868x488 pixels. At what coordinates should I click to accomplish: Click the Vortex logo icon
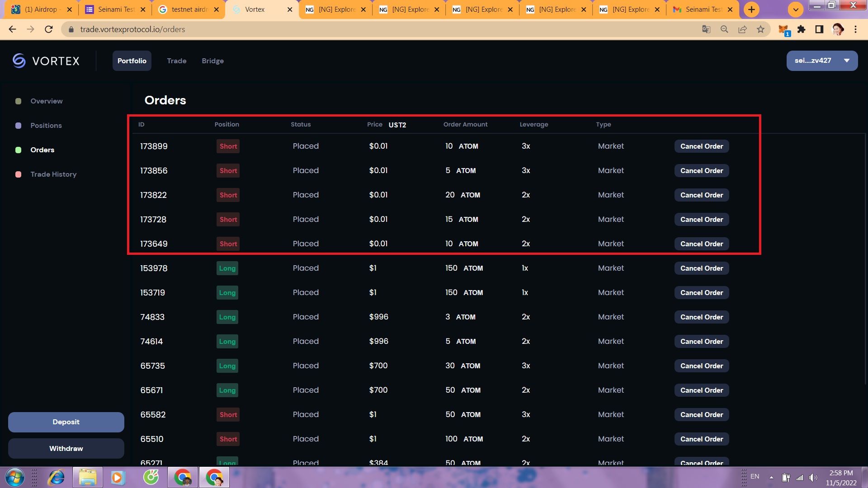[x=19, y=61]
